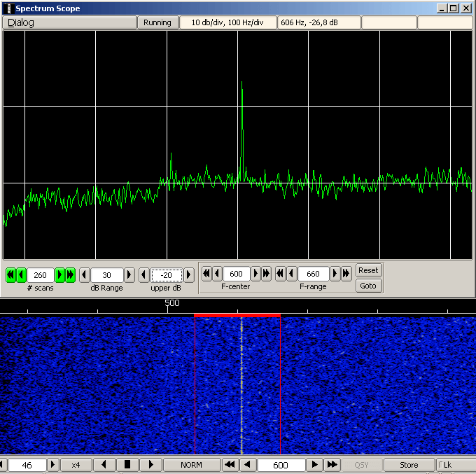Open the Dialog menu
The height and width of the screenshot is (474, 476).
click(x=69, y=22)
